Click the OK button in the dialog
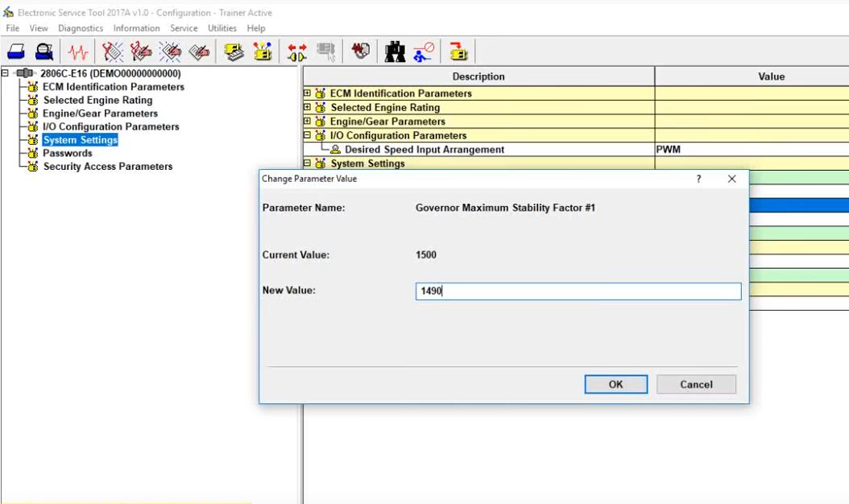Image resolution: width=849 pixels, height=504 pixels. [x=615, y=384]
